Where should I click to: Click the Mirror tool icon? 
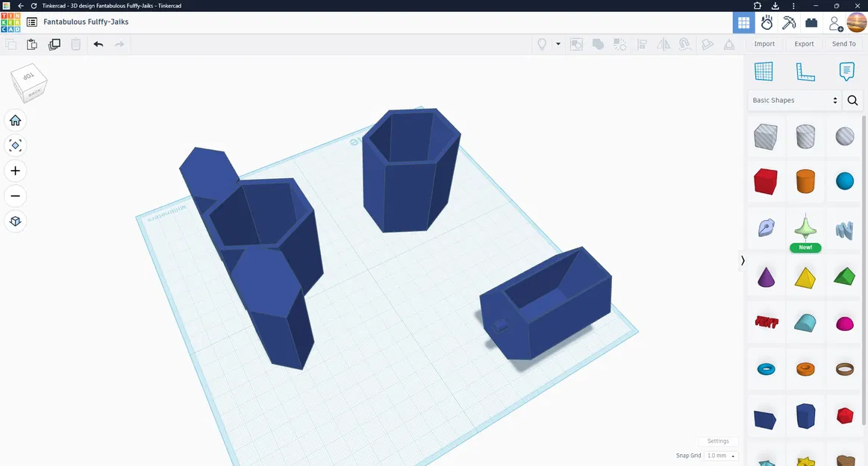(664, 44)
